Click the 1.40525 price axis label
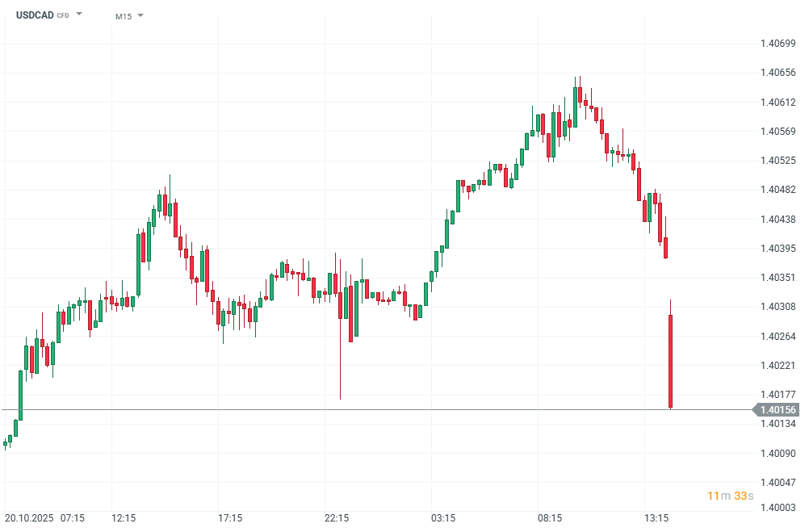The height and width of the screenshot is (532, 809). coord(778,161)
